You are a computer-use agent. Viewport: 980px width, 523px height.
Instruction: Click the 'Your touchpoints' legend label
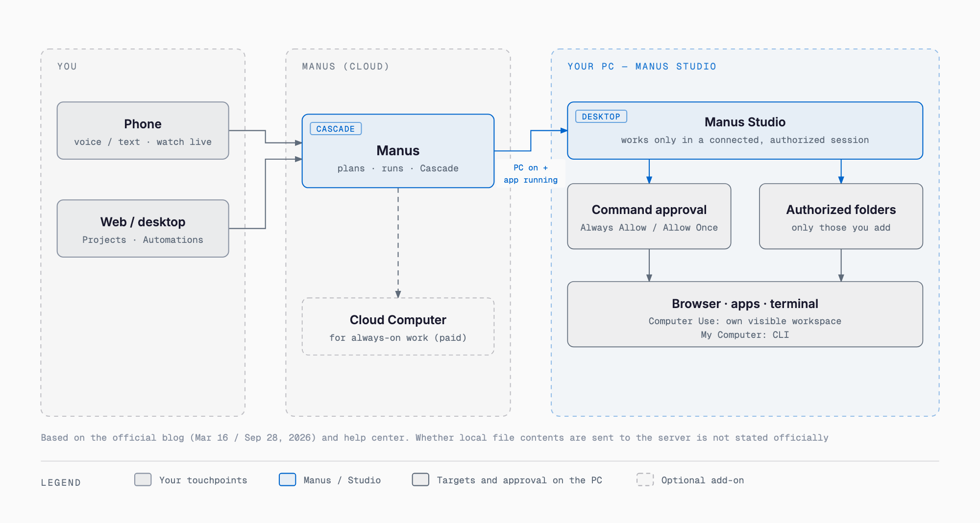coord(203,480)
